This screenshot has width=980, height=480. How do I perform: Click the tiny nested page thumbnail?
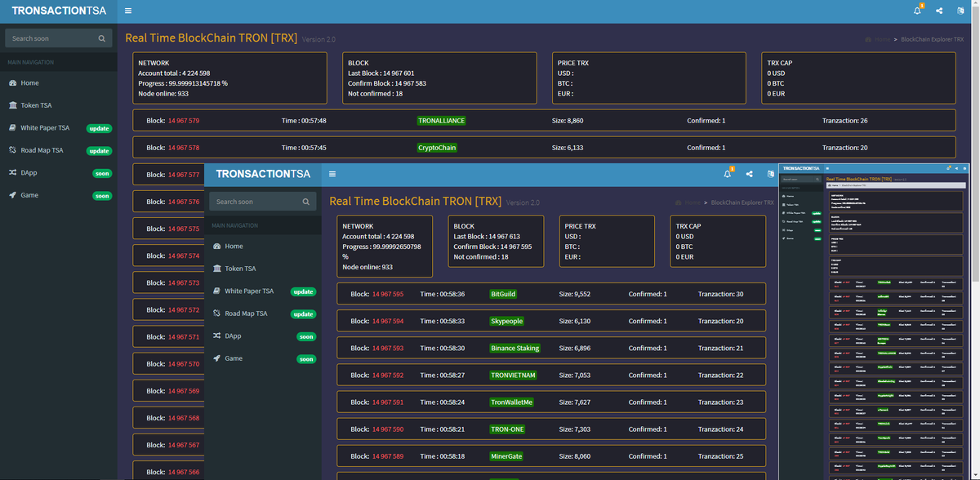coord(873,322)
